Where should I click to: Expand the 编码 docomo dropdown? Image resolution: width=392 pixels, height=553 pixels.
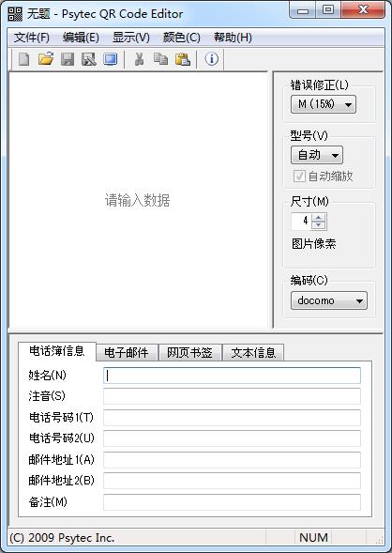point(329,300)
